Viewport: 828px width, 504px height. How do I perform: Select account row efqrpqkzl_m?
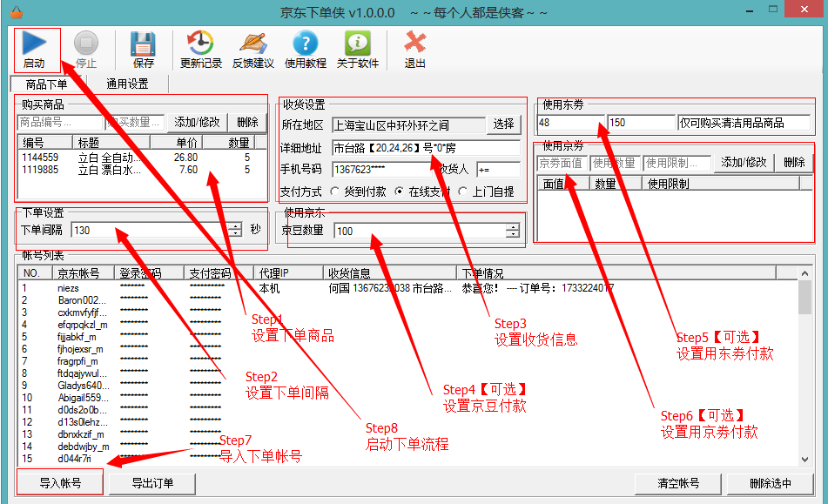pyautogui.click(x=407, y=325)
